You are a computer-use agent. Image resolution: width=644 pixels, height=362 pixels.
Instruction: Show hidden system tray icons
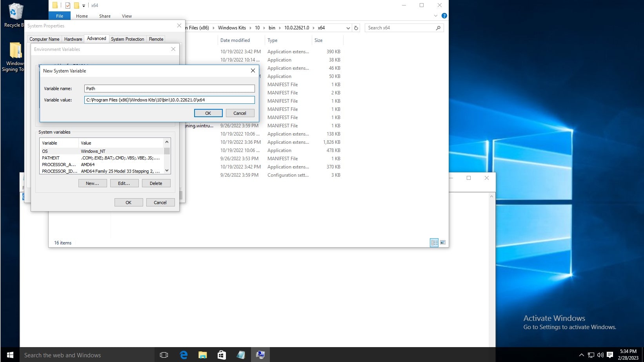pos(581,355)
